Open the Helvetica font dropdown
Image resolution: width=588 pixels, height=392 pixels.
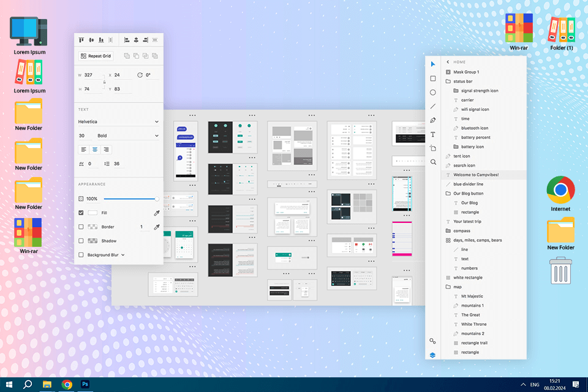click(118, 121)
